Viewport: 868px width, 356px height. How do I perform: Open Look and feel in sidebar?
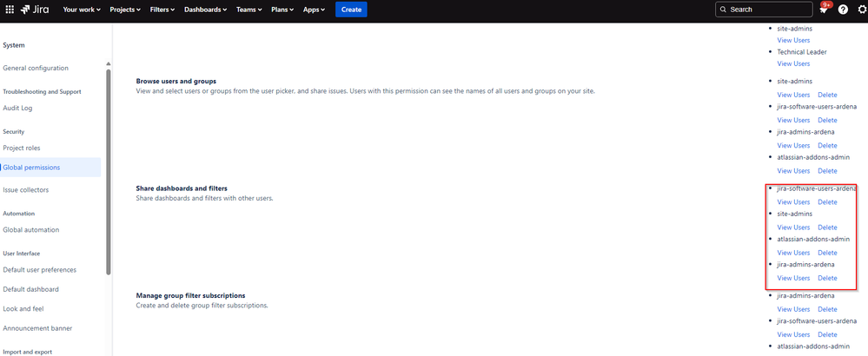[x=23, y=309]
